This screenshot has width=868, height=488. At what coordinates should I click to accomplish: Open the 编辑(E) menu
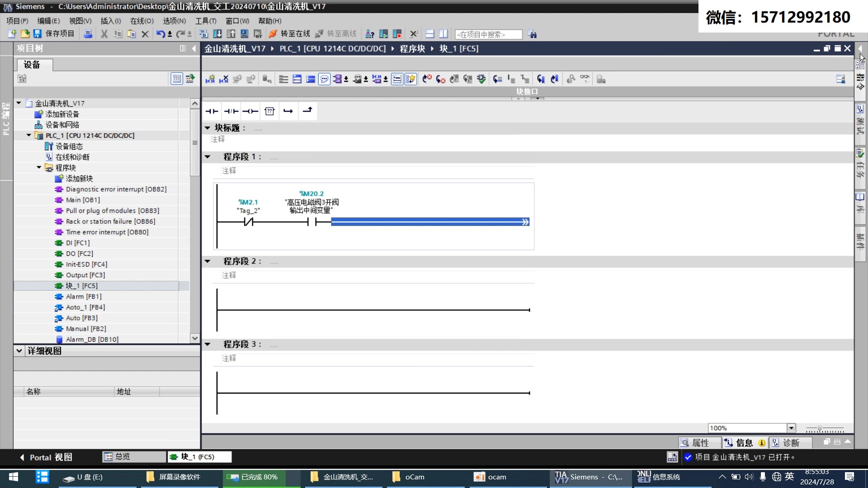(48, 21)
